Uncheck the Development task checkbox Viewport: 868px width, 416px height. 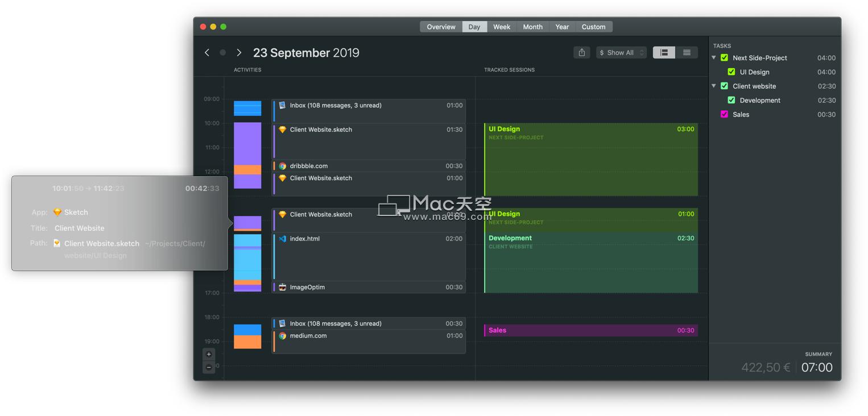731,101
